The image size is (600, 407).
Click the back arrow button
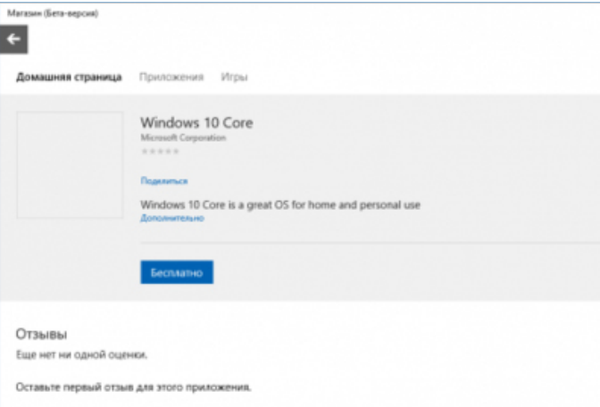click(14, 39)
